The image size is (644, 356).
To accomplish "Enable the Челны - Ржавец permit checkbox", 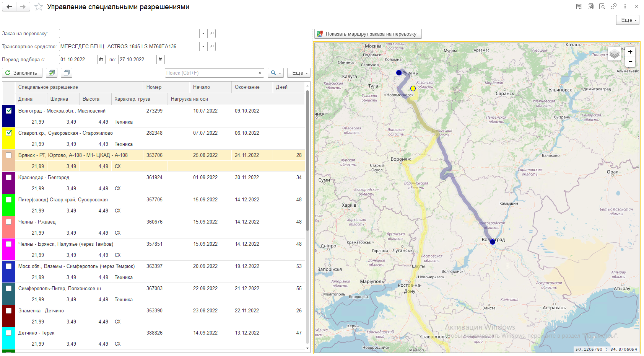I will coord(9,222).
